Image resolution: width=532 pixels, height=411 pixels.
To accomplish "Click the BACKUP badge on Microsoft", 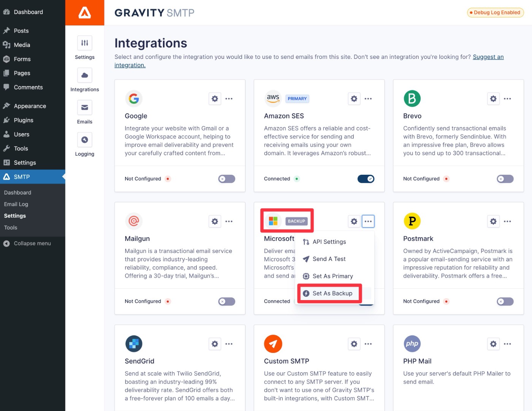I will click(296, 221).
